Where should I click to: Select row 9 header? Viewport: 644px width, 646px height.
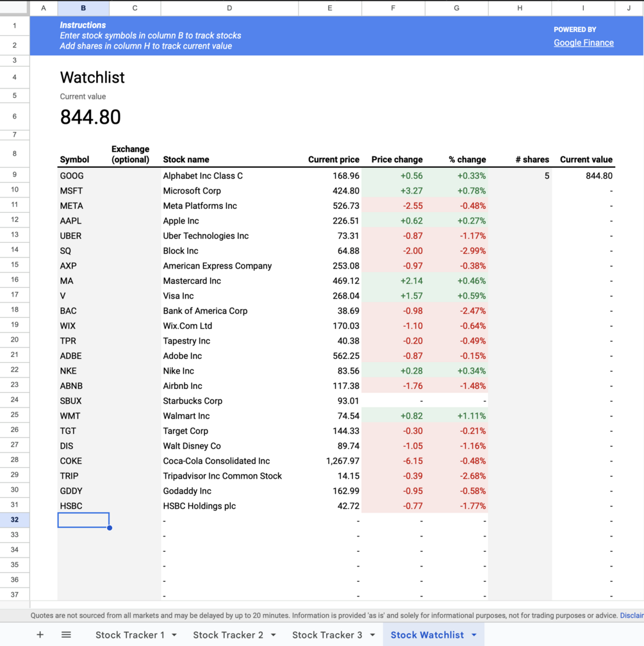coord(15,175)
